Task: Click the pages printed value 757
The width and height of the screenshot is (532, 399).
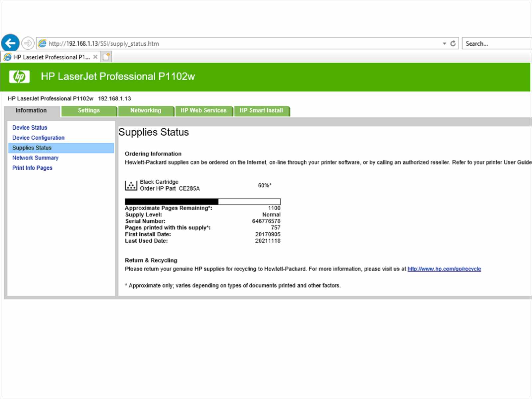Action: coord(276,228)
